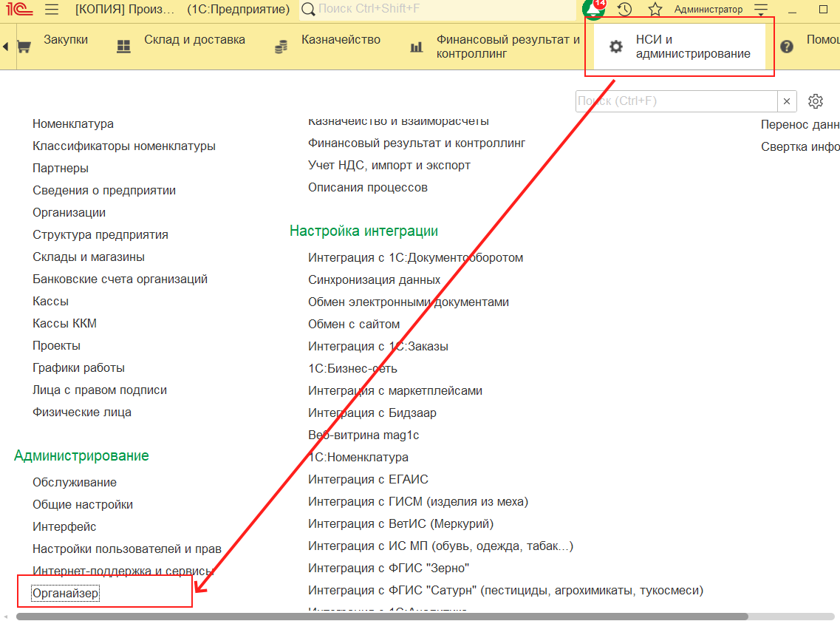Open Настройки пользователей и прав
Image resolution: width=840 pixels, height=621 pixels.
click(126, 549)
